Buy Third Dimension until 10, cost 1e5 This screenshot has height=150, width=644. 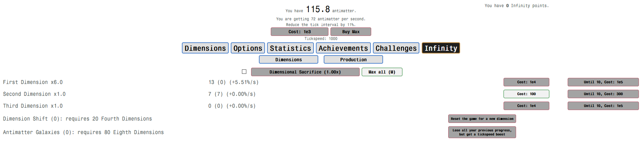coord(603,106)
